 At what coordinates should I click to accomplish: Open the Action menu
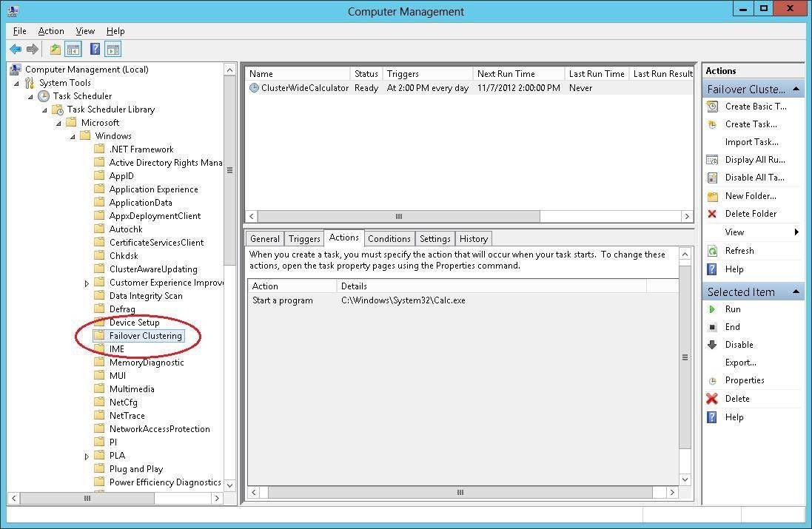[51, 31]
